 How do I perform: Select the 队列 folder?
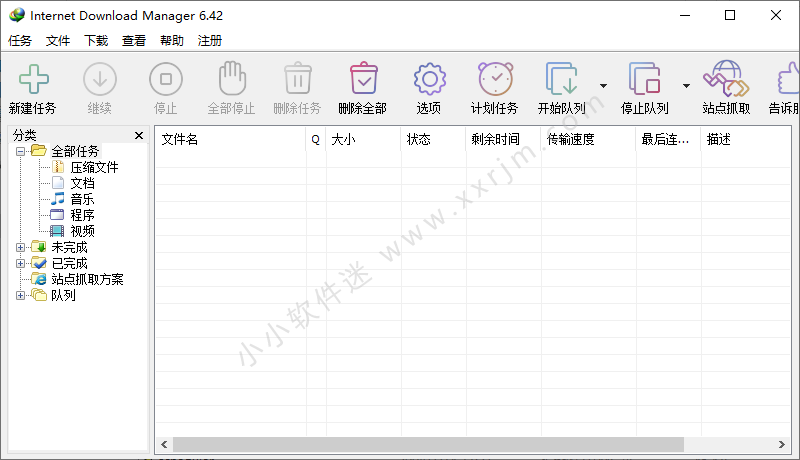click(x=63, y=295)
